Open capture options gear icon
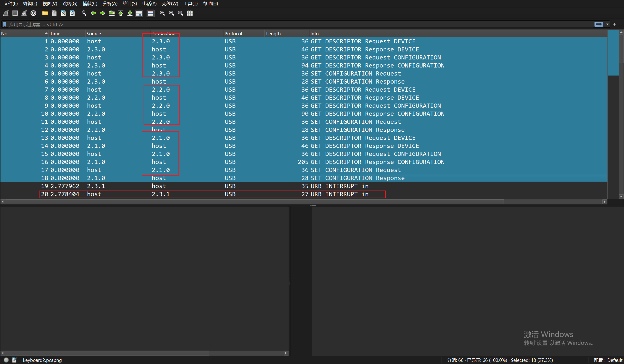 (33, 13)
